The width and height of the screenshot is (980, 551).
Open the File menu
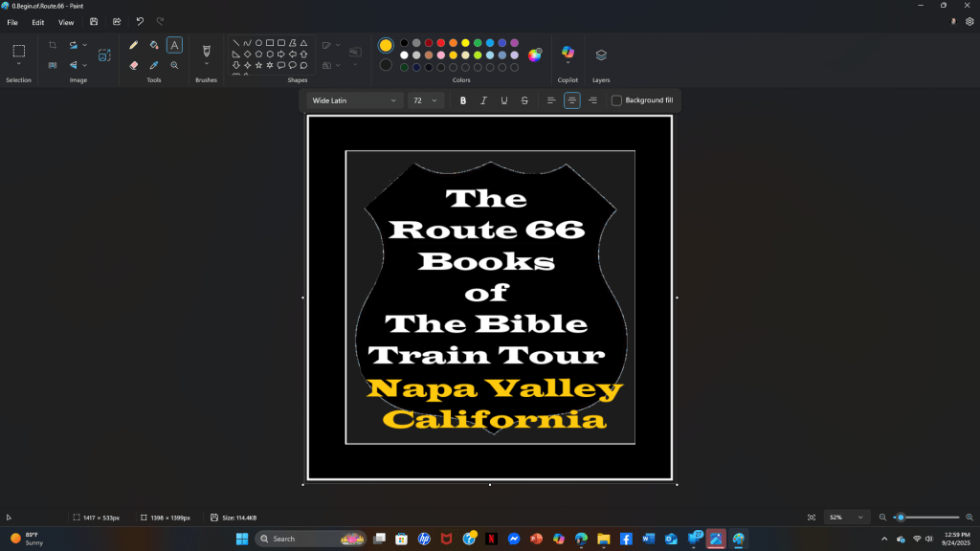(x=12, y=22)
